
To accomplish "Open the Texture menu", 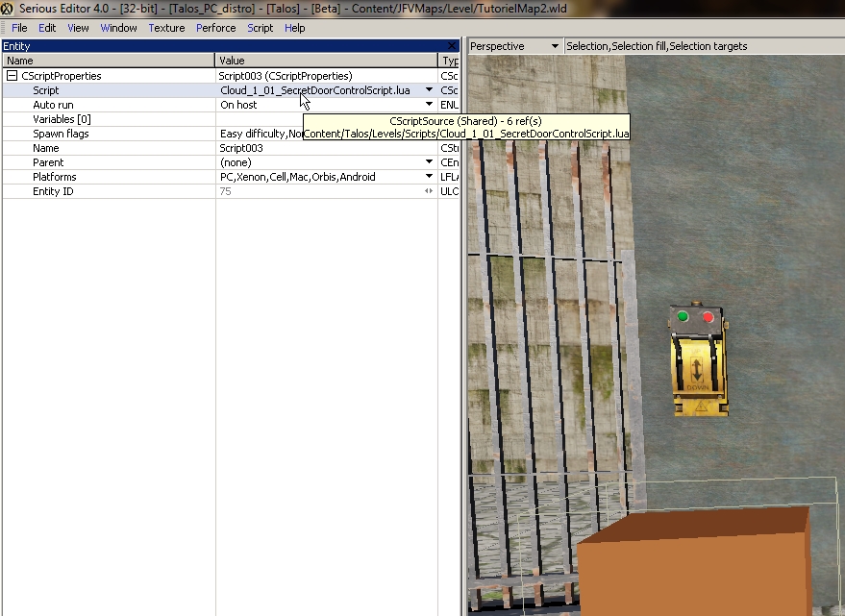I will pyautogui.click(x=166, y=28).
